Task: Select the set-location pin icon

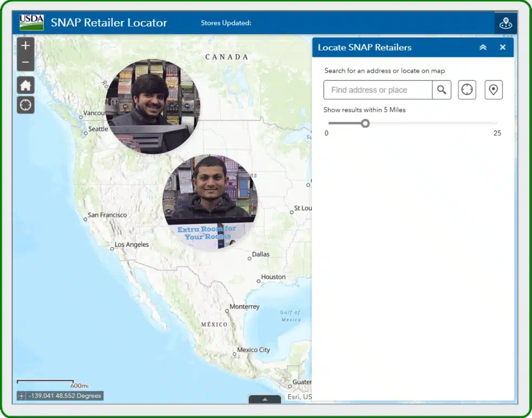Action: [493, 90]
